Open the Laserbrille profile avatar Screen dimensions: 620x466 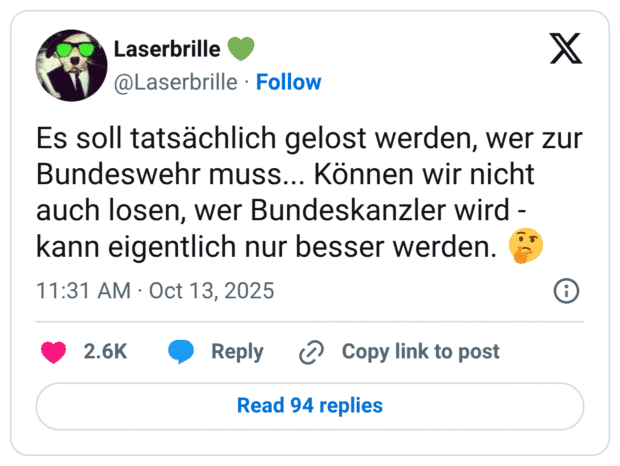pos(68,64)
